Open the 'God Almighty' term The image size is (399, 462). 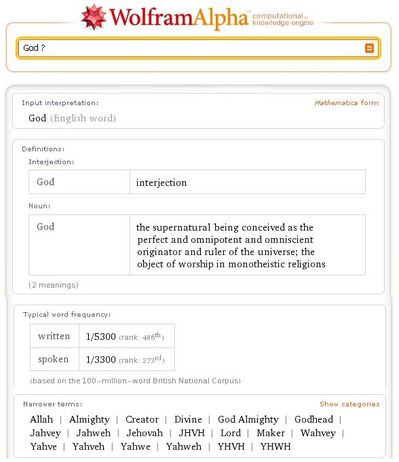coord(248,420)
